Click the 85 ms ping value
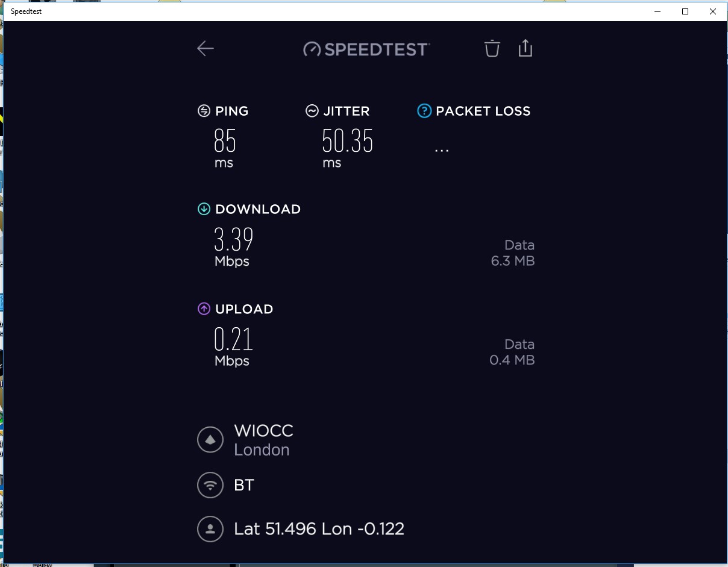 [224, 143]
